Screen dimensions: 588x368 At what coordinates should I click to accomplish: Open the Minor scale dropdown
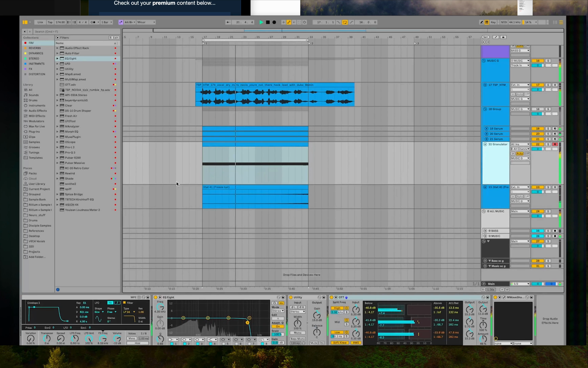pos(146,22)
